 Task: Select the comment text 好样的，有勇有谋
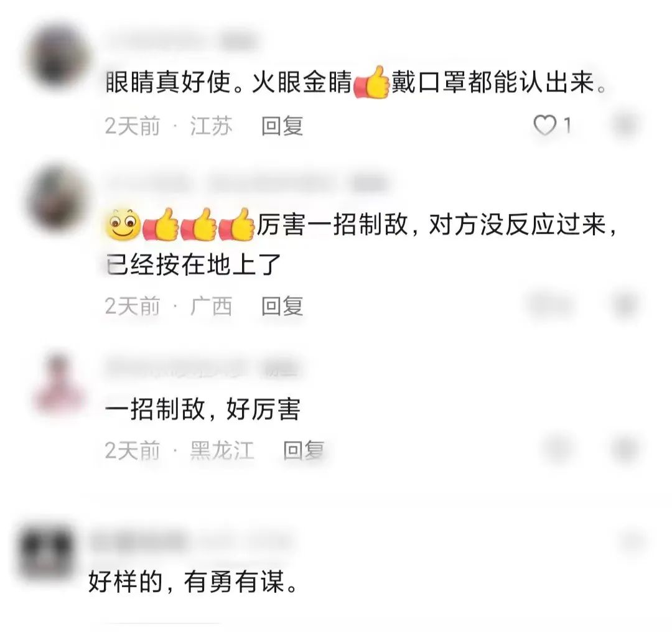[193, 582]
